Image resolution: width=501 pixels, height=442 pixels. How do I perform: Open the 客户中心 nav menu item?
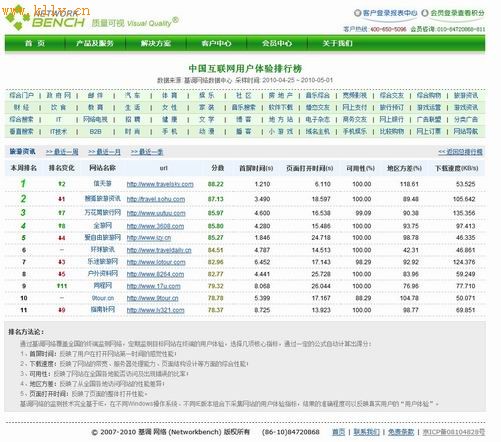coord(216,43)
